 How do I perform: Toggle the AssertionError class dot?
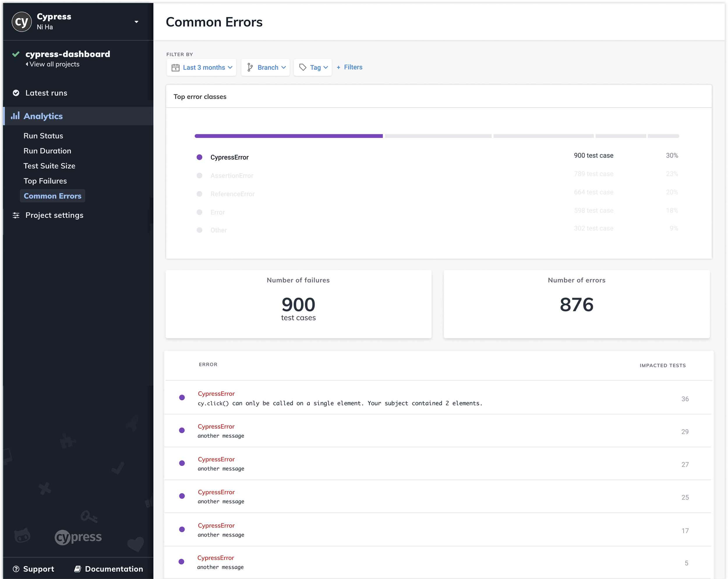pyautogui.click(x=199, y=176)
